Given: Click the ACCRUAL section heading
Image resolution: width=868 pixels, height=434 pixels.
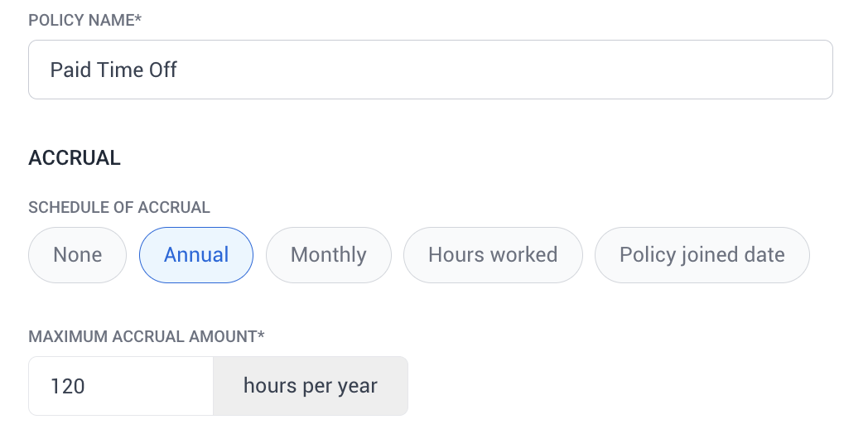Looking at the screenshot, I should 75,158.
